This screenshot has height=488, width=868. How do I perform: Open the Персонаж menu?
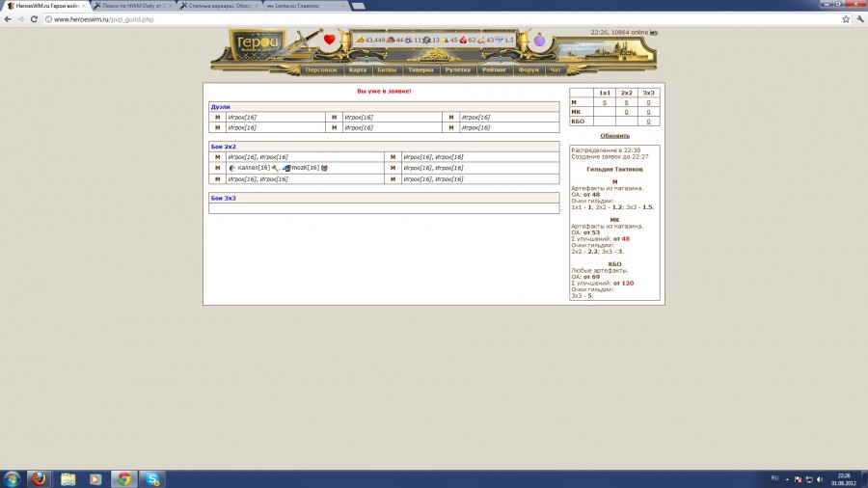click(321, 70)
